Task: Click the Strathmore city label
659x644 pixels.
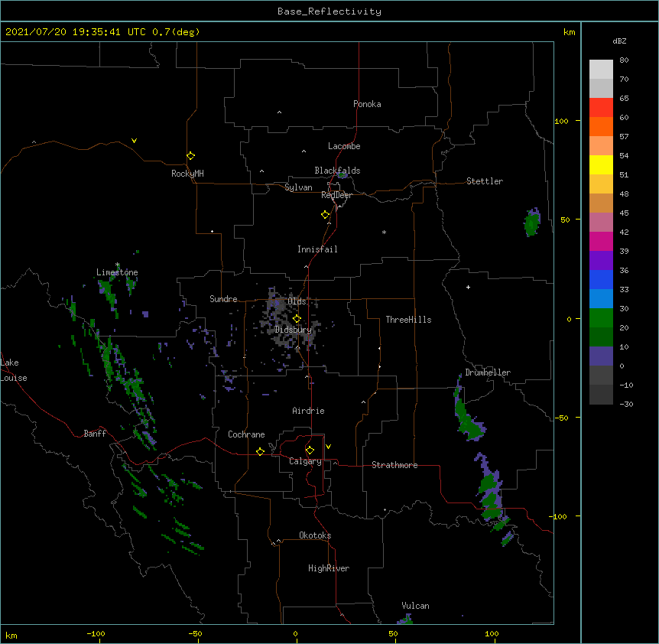Action: [x=394, y=465]
